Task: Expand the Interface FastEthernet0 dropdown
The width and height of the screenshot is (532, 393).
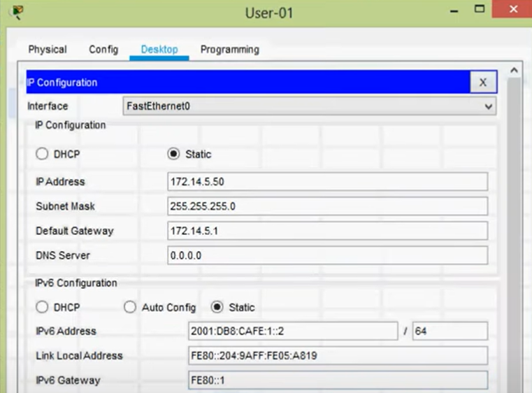Action: coord(310,106)
